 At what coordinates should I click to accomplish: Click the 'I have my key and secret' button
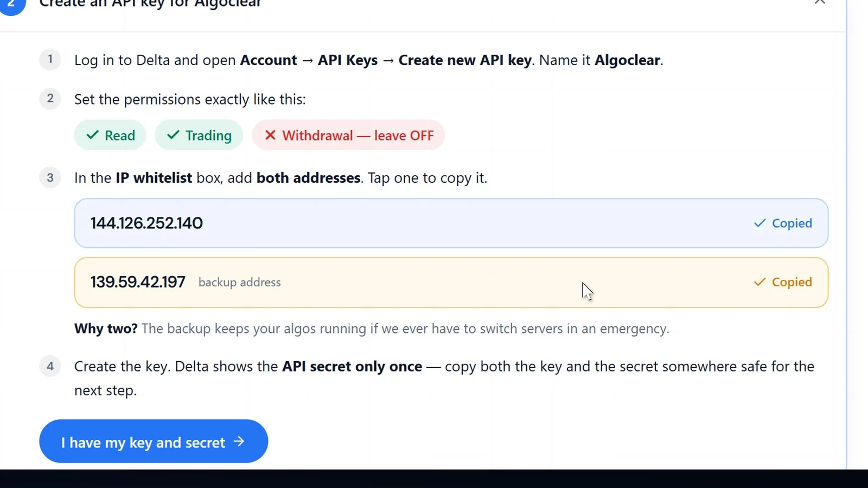(x=154, y=441)
